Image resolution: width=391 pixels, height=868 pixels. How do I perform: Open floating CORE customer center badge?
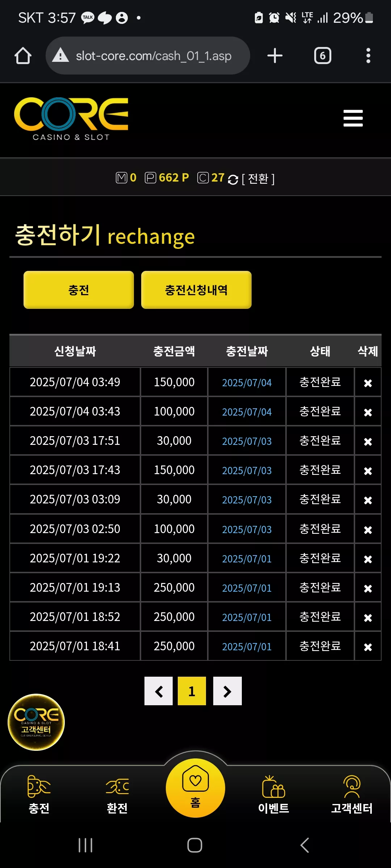[36, 722]
